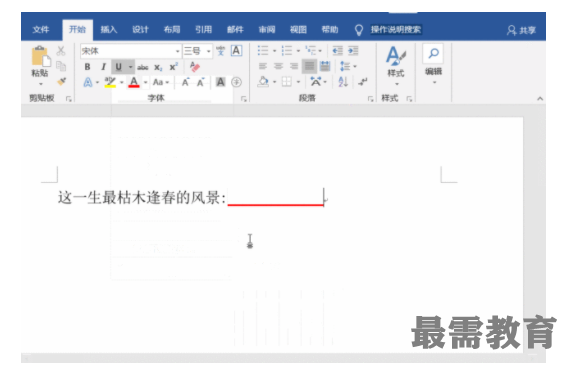Viewport: 563px width, 372px height.
Task: Open the Paragraph dialog launcher
Action: point(371,99)
